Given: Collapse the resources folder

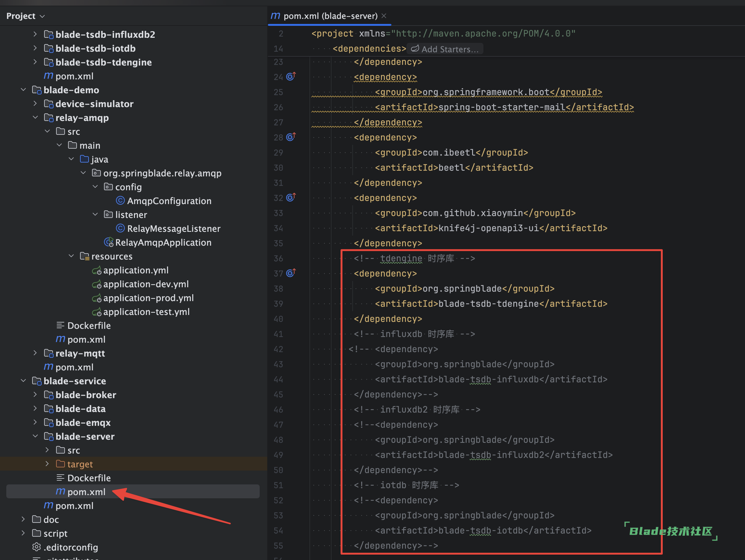Looking at the screenshot, I should pyautogui.click(x=71, y=256).
